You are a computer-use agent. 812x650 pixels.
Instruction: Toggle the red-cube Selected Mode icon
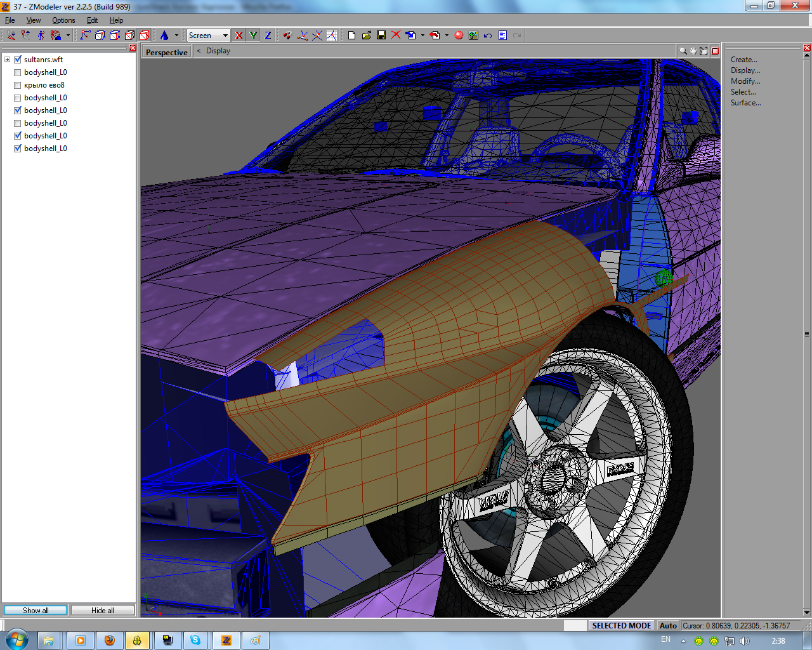144,36
